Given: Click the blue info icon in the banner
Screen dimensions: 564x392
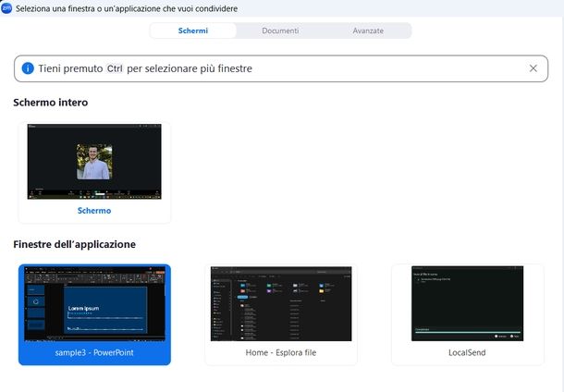Looking at the screenshot, I should (x=28, y=68).
